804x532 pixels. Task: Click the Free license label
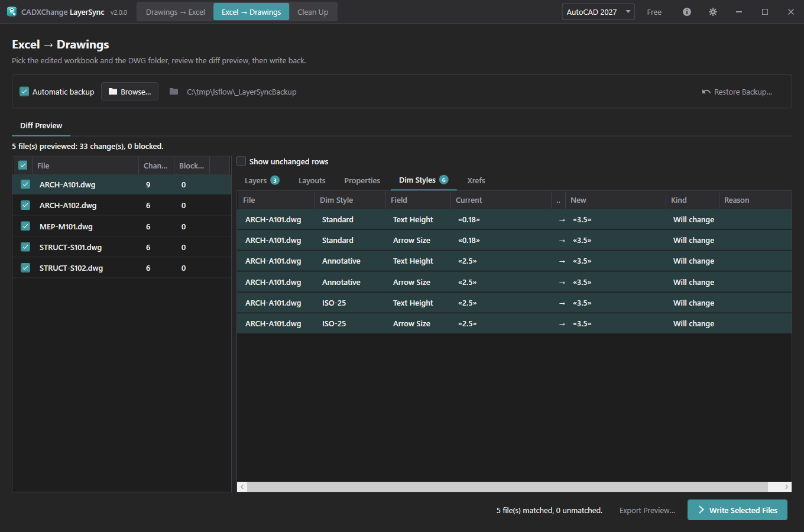654,12
